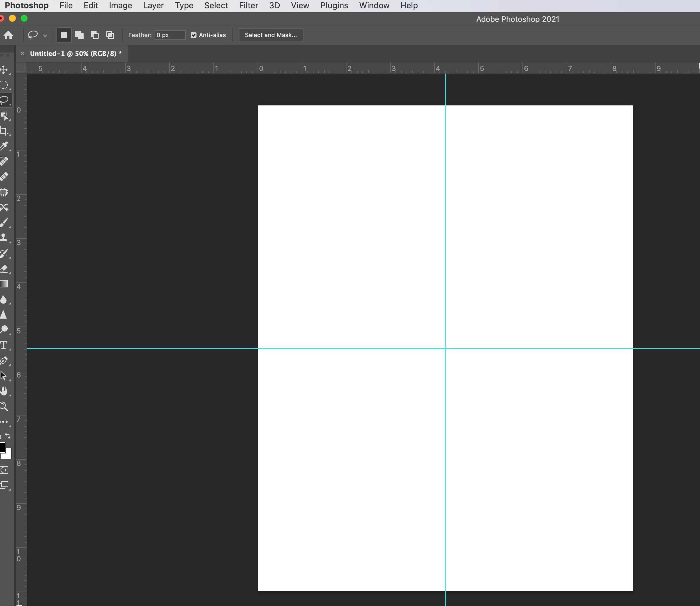
Task: Open the Change Screen Mode options
Action: [x=5, y=485]
